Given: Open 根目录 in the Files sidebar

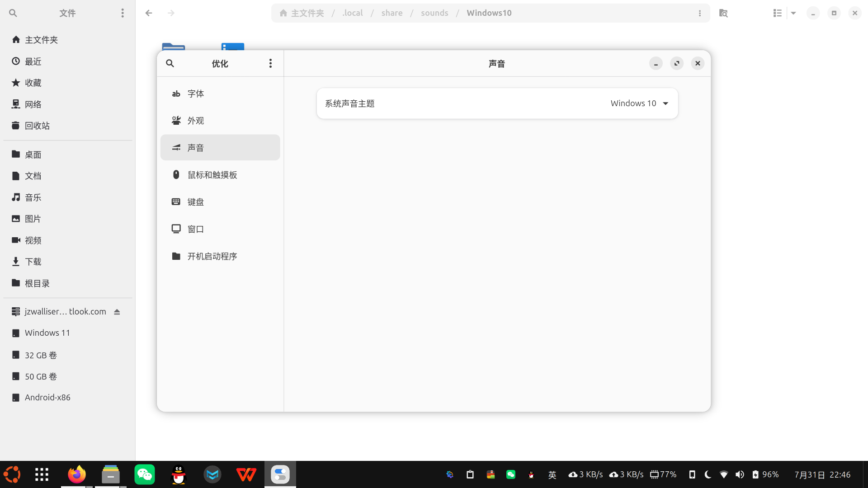Looking at the screenshot, I should (x=68, y=283).
